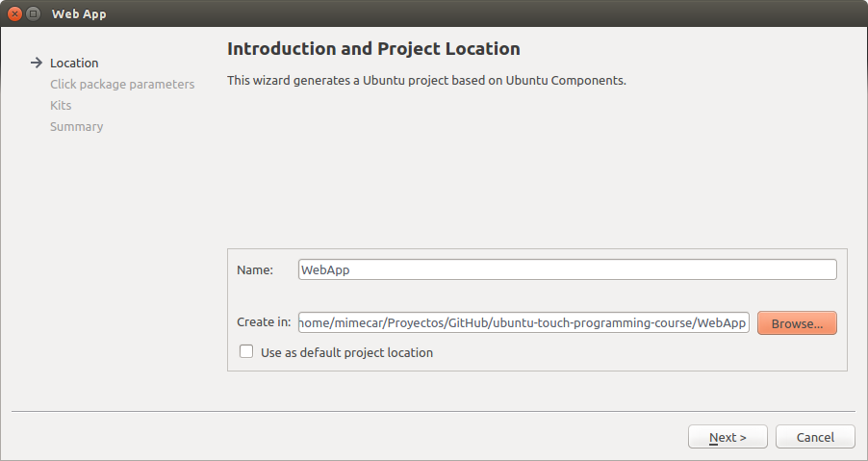Viewport: 868px width, 461px height.
Task: Click the Next button
Action: [728, 437]
